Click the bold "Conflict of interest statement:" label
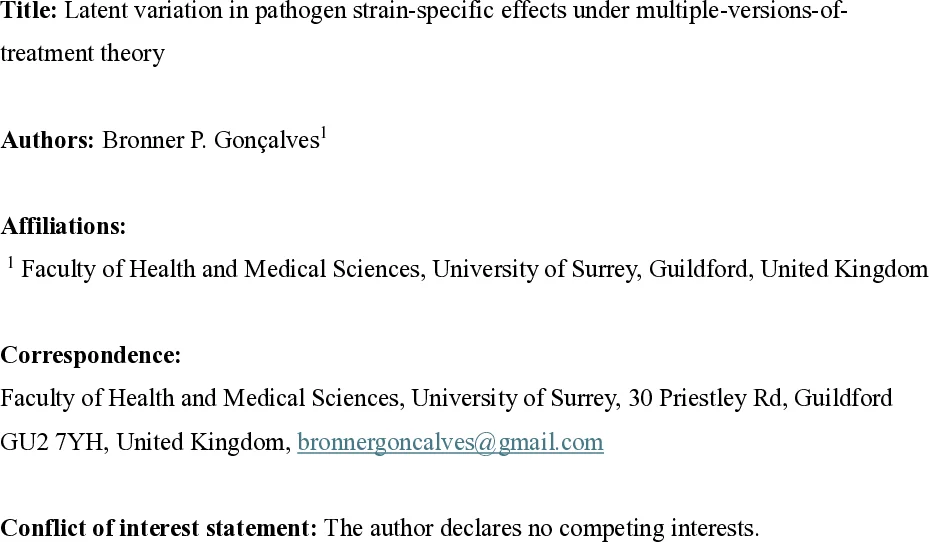 [x=159, y=527]
